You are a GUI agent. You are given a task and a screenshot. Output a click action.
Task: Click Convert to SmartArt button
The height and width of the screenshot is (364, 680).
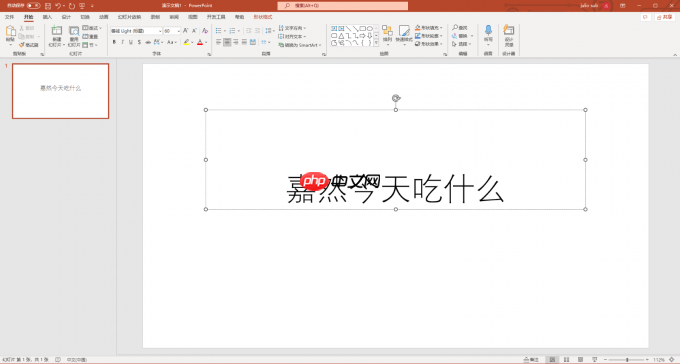point(300,45)
